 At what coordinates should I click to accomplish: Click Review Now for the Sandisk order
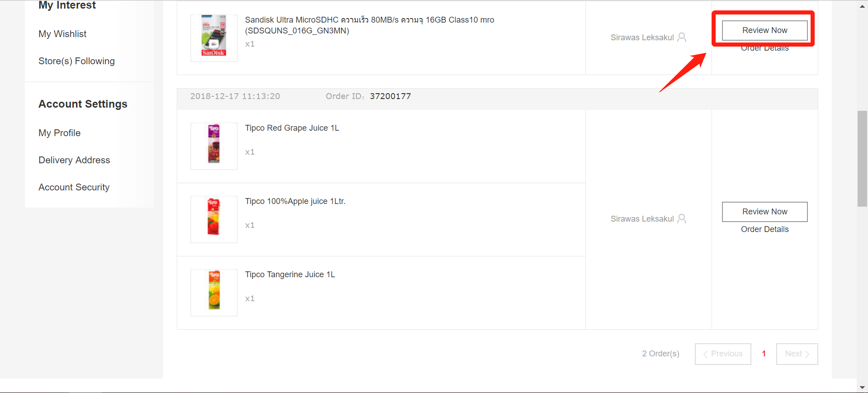(764, 30)
